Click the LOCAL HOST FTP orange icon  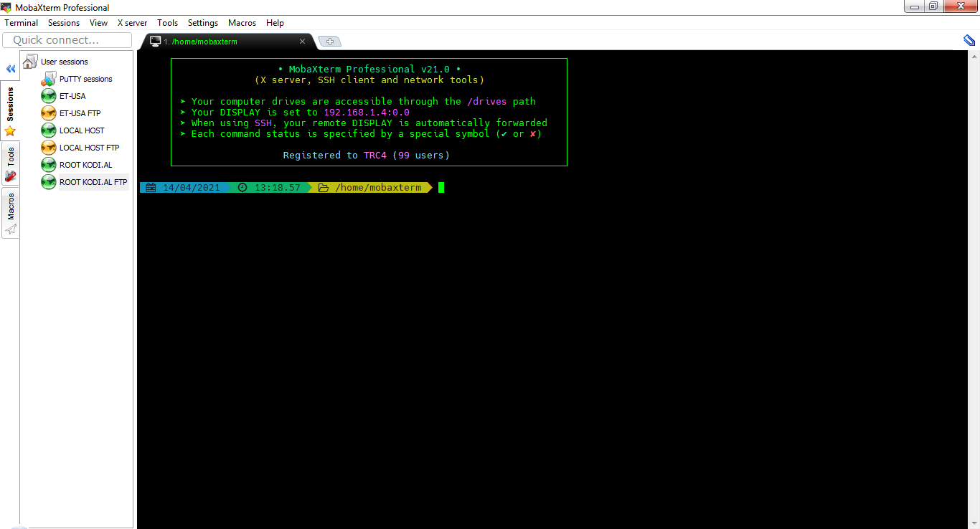pos(48,148)
